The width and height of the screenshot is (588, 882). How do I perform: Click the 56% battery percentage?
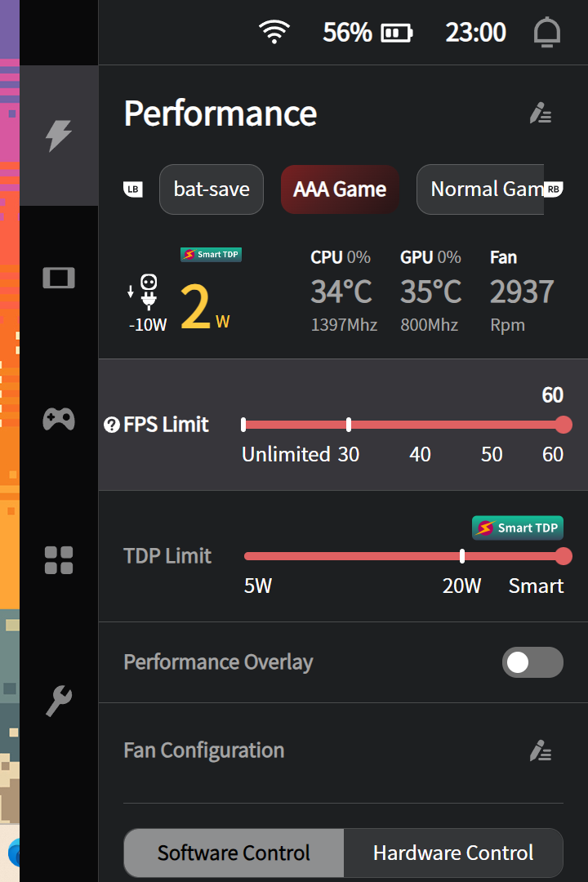[x=347, y=33]
